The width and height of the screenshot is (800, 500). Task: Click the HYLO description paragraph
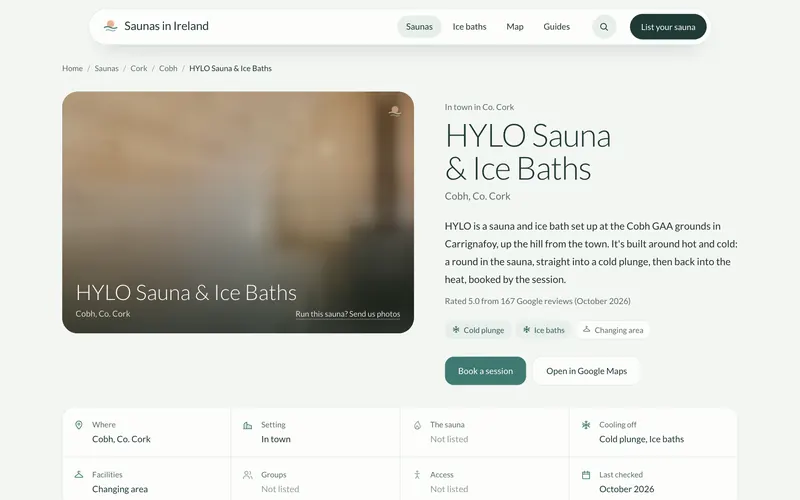(591, 253)
